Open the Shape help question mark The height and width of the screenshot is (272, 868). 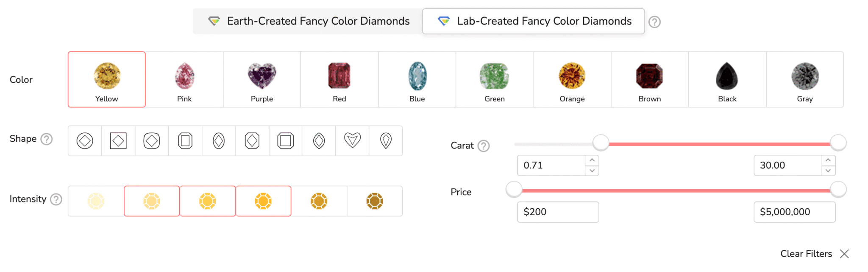[47, 139]
